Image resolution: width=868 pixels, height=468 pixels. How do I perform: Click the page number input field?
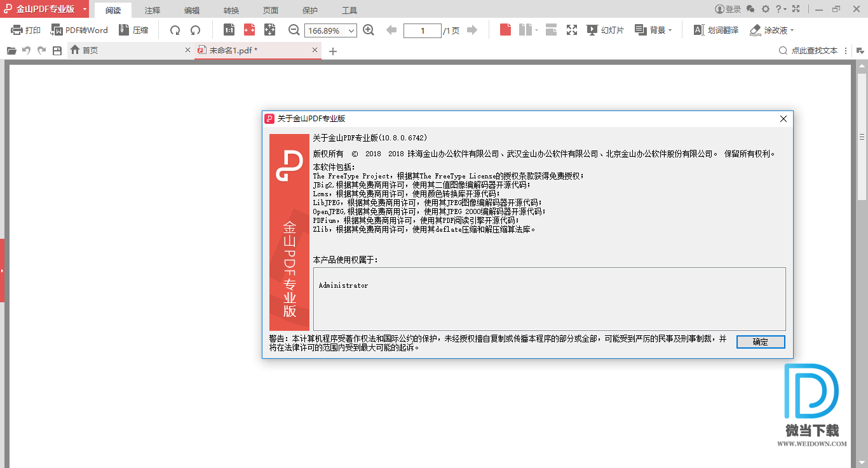coord(423,30)
